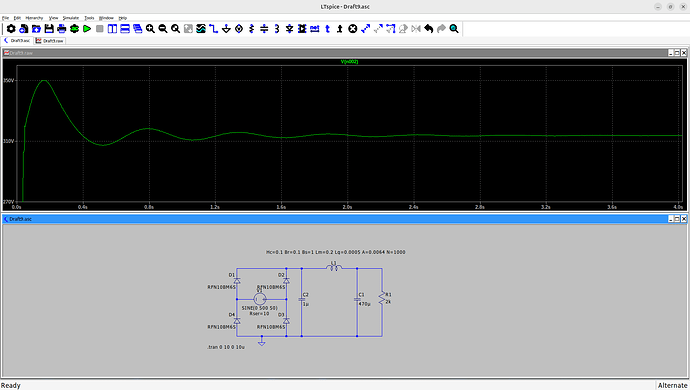Select the sine voltage source symbol
The width and height of the screenshot is (690, 390).
tap(260, 299)
